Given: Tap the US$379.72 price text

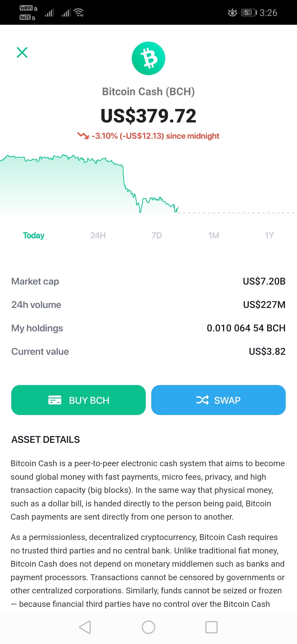Looking at the screenshot, I should [148, 116].
